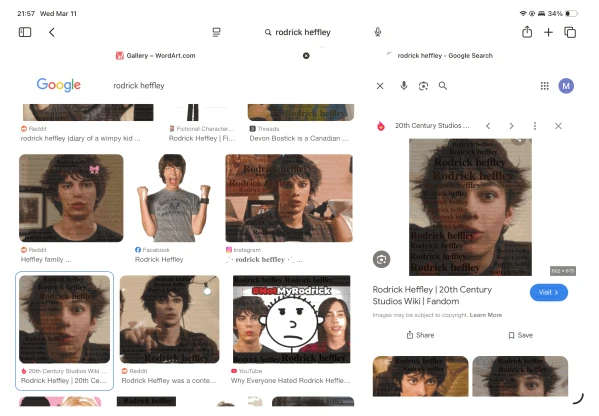Viewport: 599px width, 416px height.
Task: Tap the microphone in the address bar
Action: click(377, 32)
